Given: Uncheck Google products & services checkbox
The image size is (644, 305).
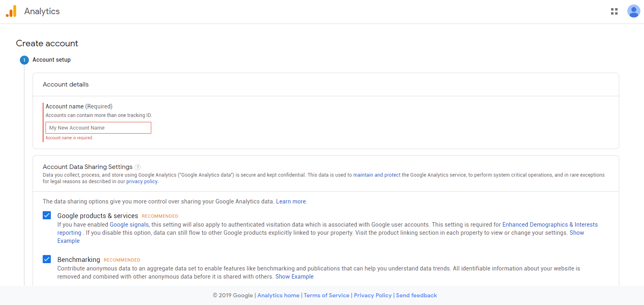Looking at the screenshot, I should (47, 215).
